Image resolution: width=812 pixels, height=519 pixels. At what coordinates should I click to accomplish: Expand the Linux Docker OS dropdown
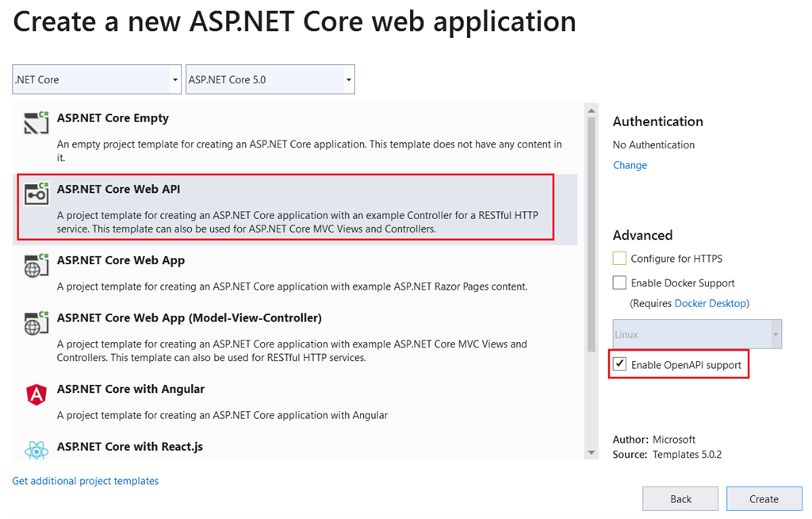tap(775, 333)
